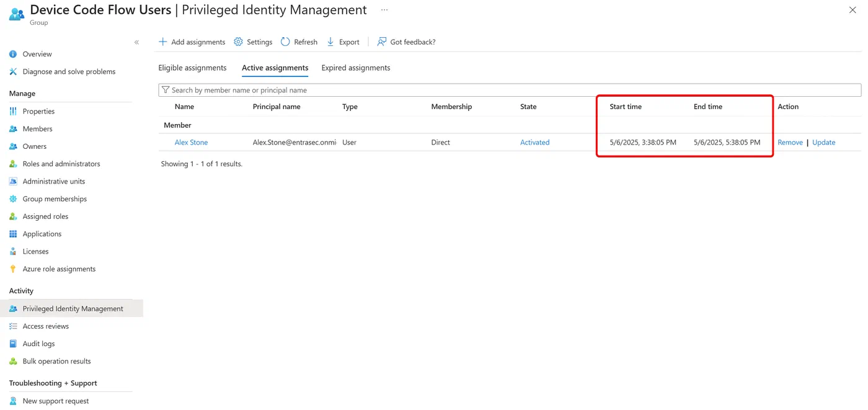The width and height of the screenshot is (868, 410).
Task: Click end time 5/6/2025, 5:38:05 PM
Action: [x=727, y=142]
